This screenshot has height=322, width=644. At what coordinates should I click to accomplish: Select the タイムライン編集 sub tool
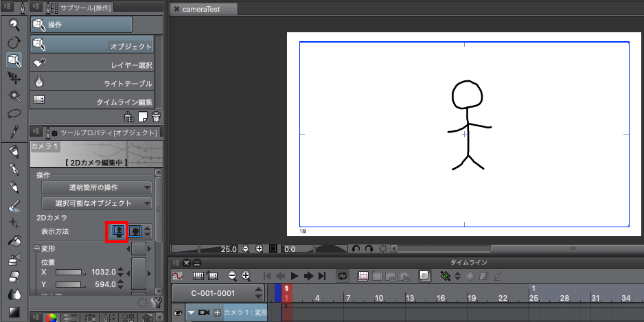coord(92,100)
